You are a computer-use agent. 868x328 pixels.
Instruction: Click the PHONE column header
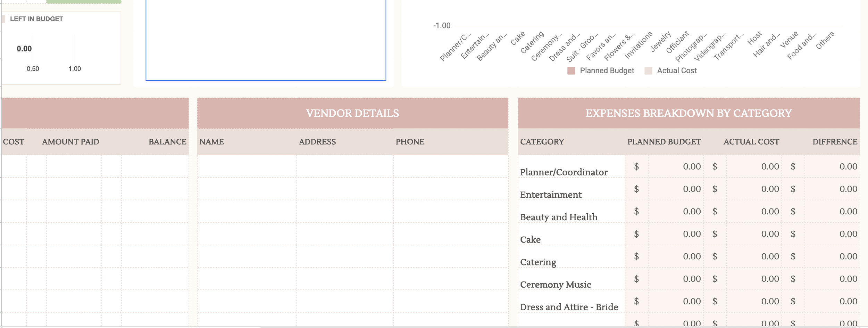(x=410, y=141)
